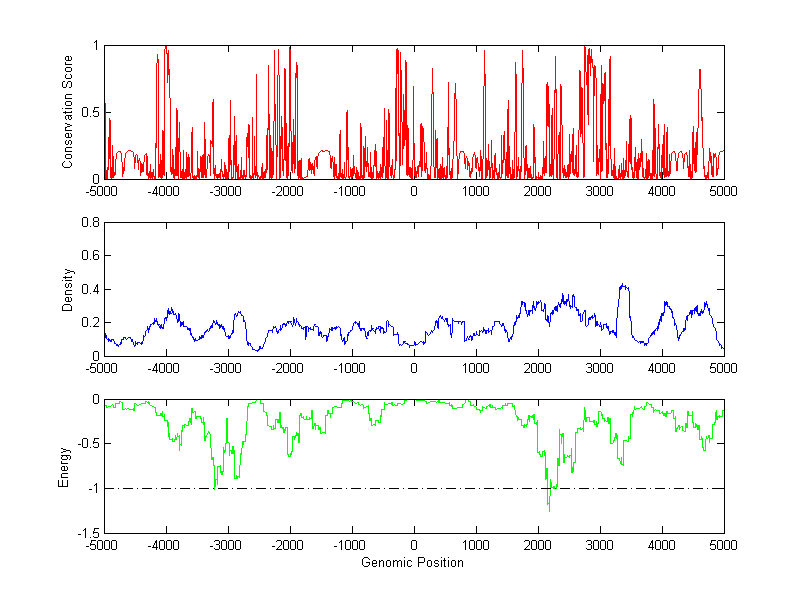Click the red Conservation peak near -4000
Viewport: 800px width, 599px height.
(x=165, y=50)
